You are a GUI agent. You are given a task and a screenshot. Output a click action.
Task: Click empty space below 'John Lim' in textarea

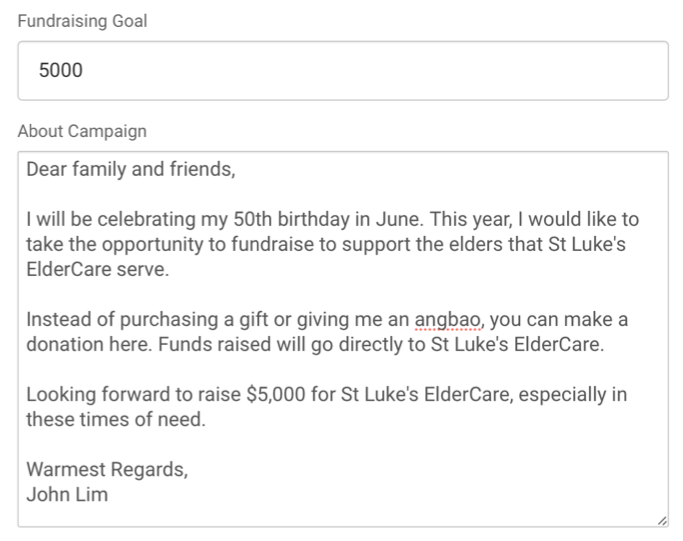tap(343, 515)
